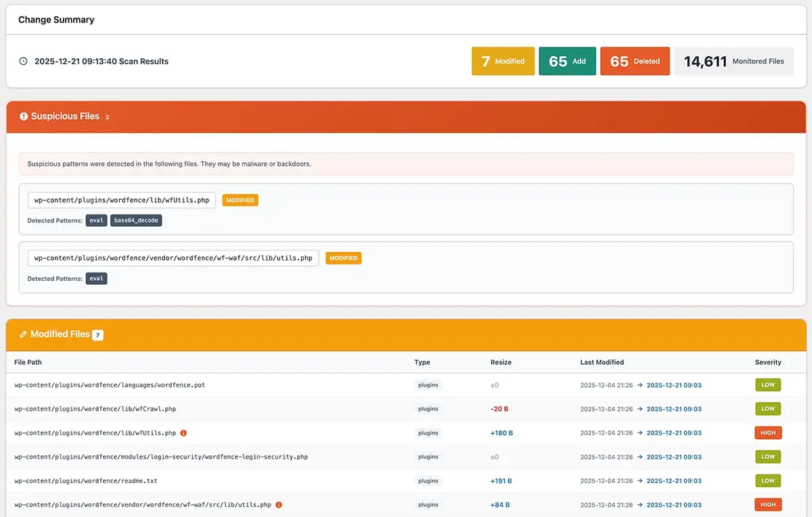
Task: Click MODIFIED badge next to wfUtils.php path
Action: pos(240,200)
